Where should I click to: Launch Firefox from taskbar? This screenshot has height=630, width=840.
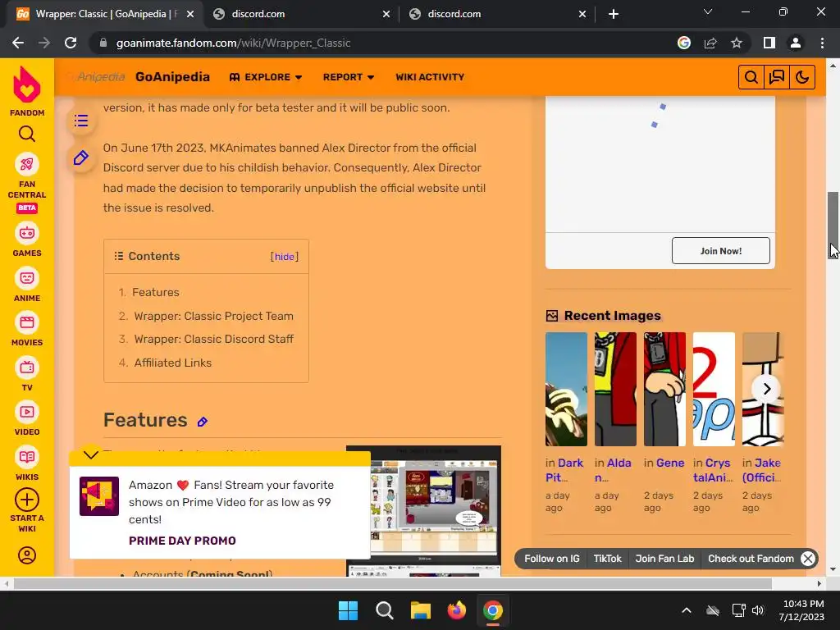point(456,610)
